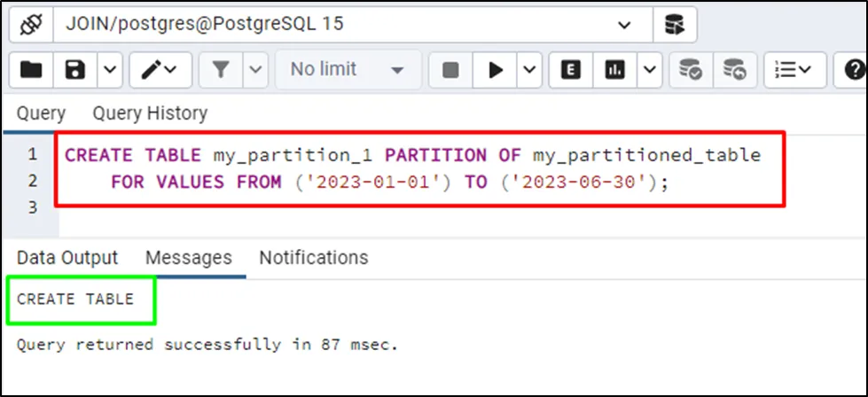This screenshot has width=868, height=397.
Task: Click the filter funnel icon
Action: tap(221, 70)
